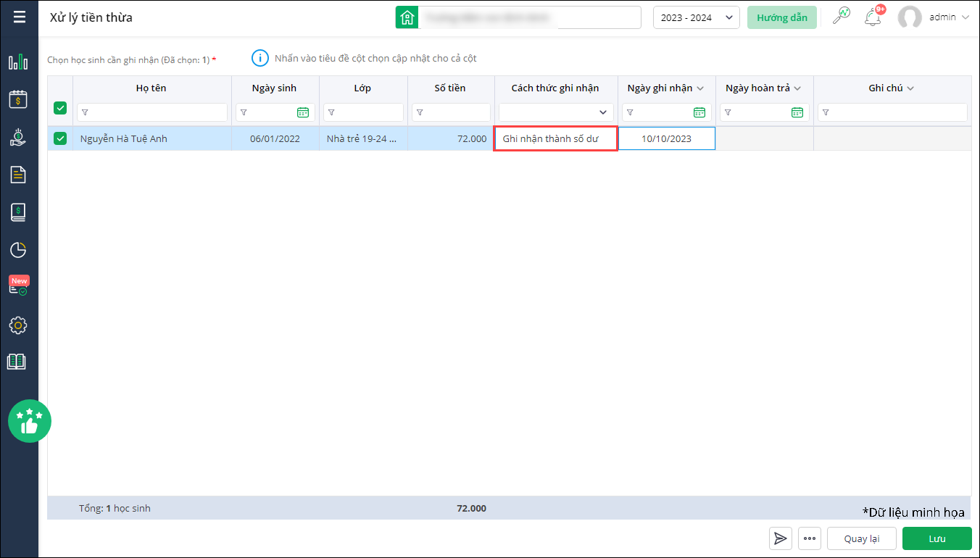The width and height of the screenshot is (980, 558).
Task: Click the Ngày sinh column header
Action: tap(275, 88)
